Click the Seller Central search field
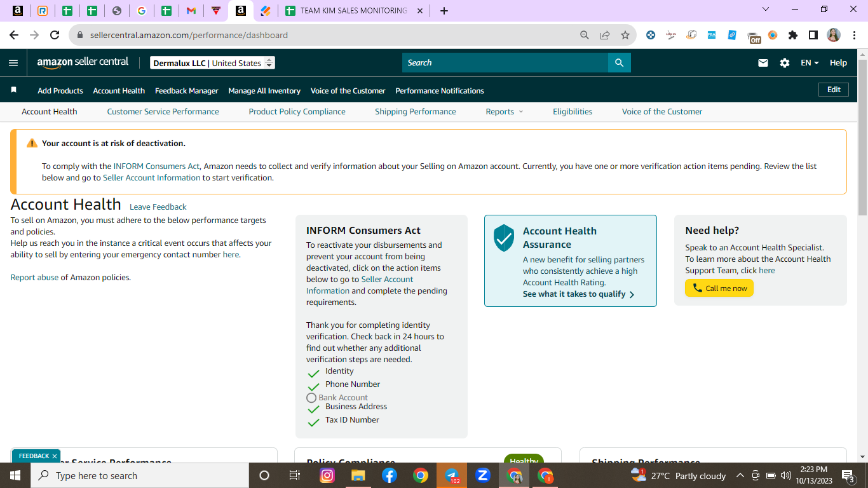Screen dimensions: 868x488 [x=505, y=63]
